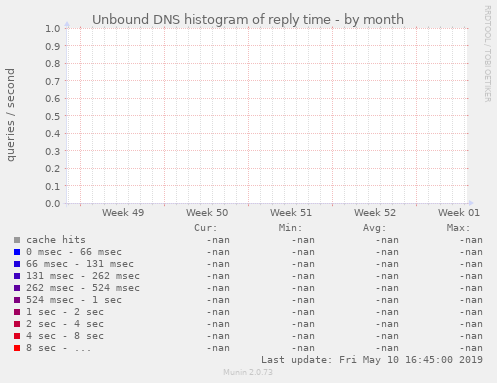Click the Max value for 8 sec - ... row
This screenshot has width=497, height=383.
click(471, 348)
